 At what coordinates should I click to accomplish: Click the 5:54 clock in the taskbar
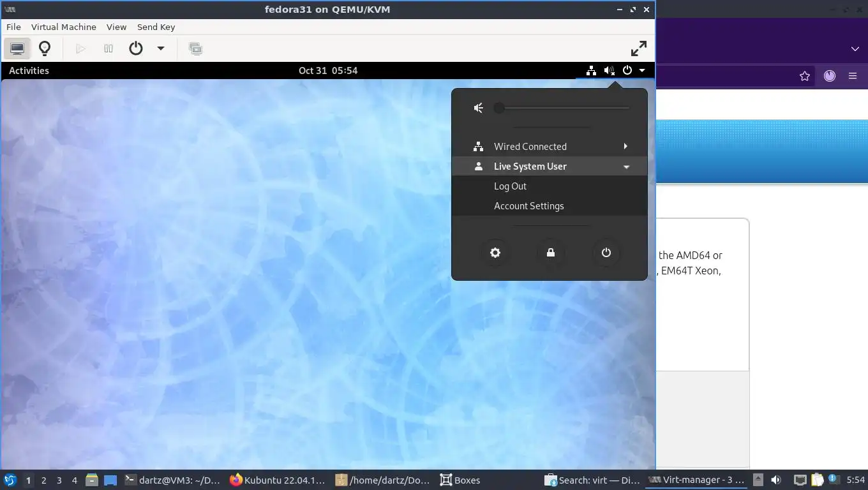[x=855, y=480]
